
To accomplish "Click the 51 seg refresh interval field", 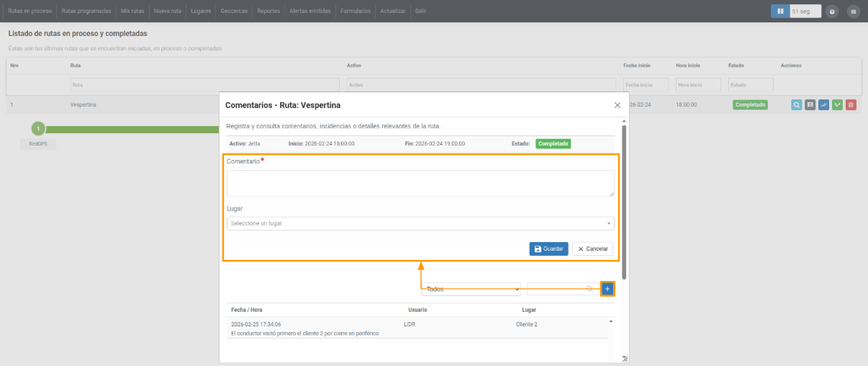I will [805, 12].
